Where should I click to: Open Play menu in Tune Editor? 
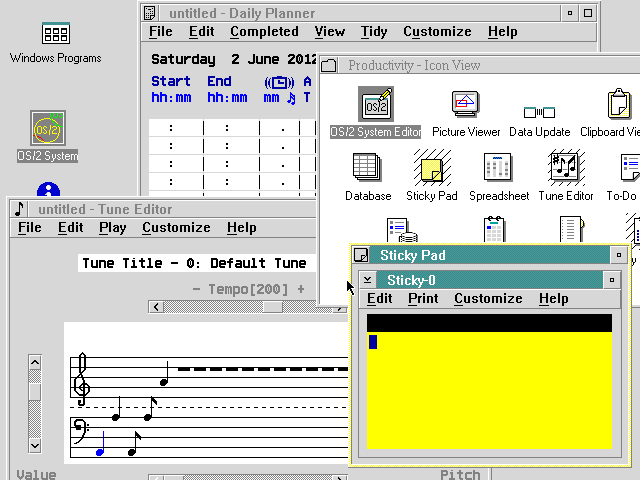point(112,228)
